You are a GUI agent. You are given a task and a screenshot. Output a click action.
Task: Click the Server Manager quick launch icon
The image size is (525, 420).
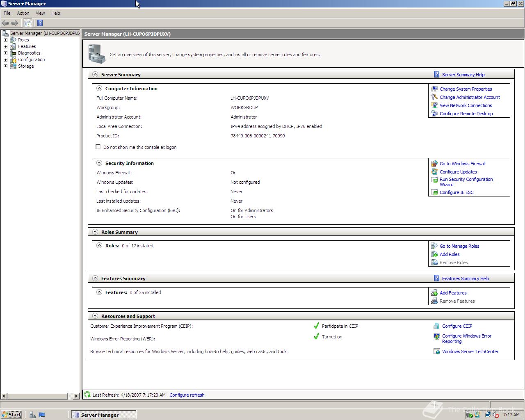[32, 415]
